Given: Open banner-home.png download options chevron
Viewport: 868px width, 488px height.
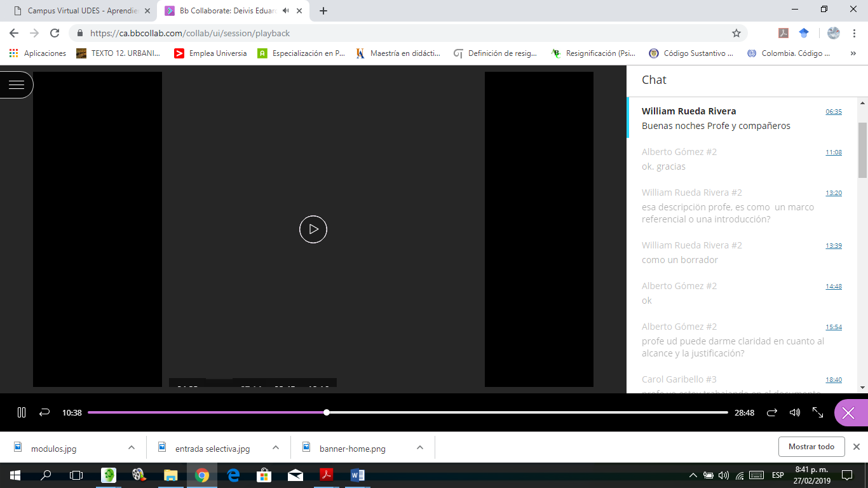Looking at the screenshot, I should pos(420,447).
